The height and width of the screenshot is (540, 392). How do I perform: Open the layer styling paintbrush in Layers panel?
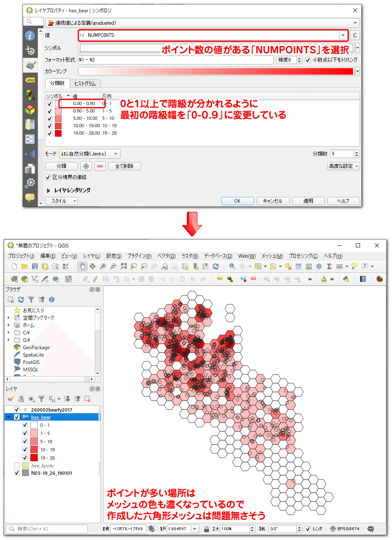(x=11, y=399)
